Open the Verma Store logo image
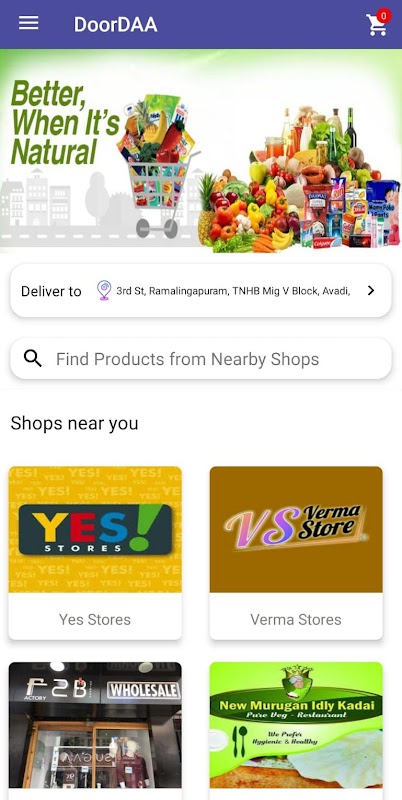 click(296, 529)
